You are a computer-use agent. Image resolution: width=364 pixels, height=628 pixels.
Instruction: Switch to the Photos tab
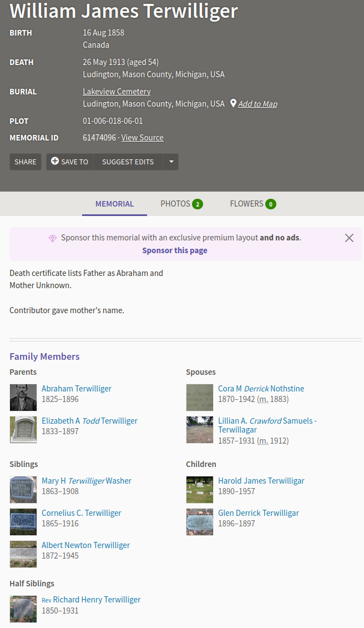click(181, 204)
